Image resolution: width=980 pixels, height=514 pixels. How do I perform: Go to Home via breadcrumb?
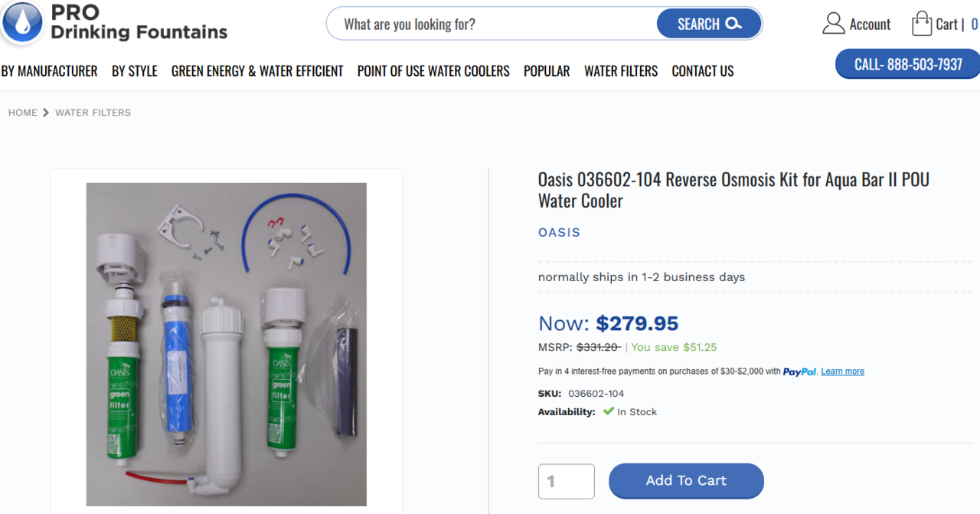click(23, 113)
